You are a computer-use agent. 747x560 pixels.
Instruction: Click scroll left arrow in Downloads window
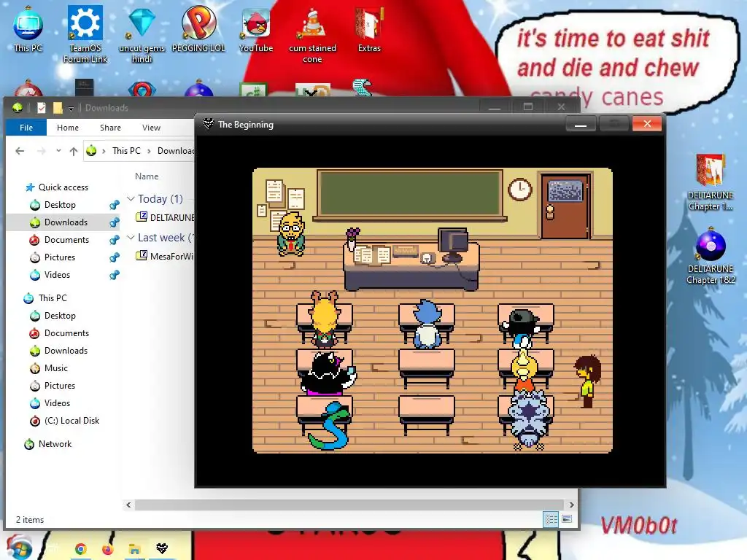(128, 505)
